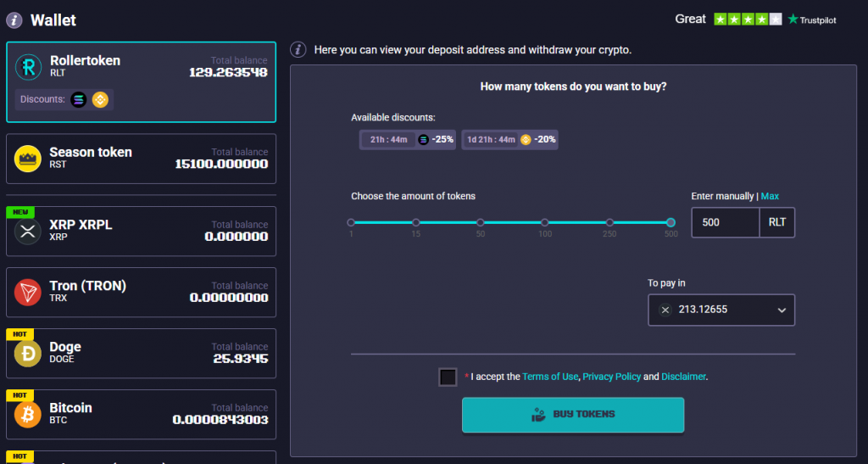Set token slider to 50

click(x=481, y=222)
